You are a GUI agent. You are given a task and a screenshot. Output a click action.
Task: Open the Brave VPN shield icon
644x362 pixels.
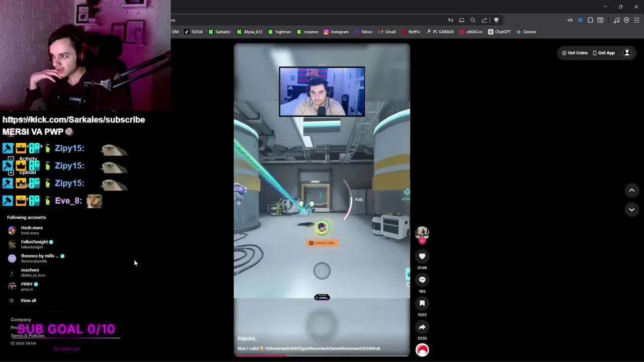(626, 20)
